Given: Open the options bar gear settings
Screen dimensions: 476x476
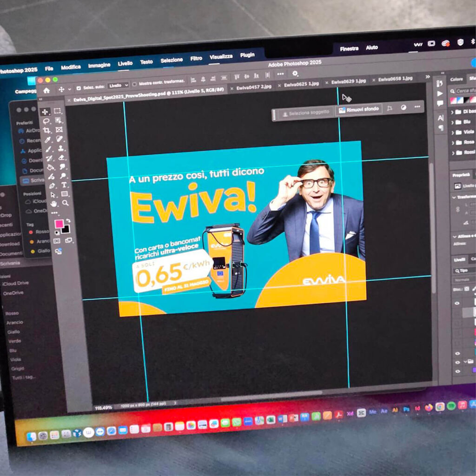Looking at the screenshot, I should pos(295,73).
